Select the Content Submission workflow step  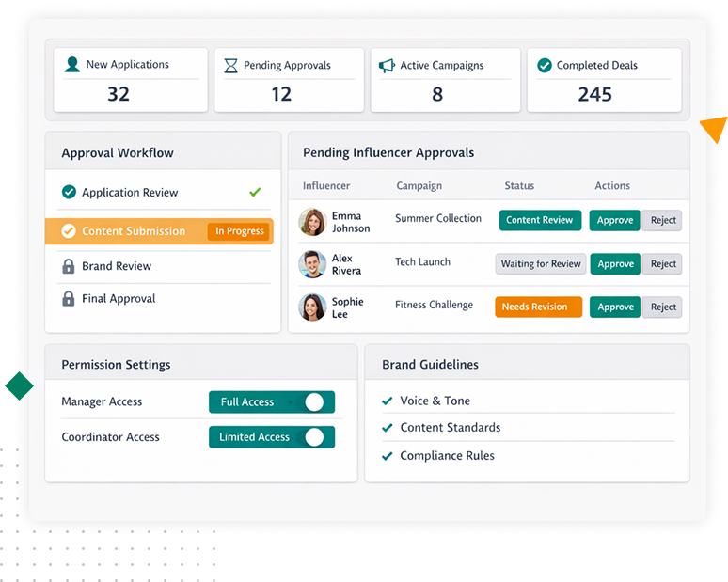pyautogui.click(x=159, y=231)
